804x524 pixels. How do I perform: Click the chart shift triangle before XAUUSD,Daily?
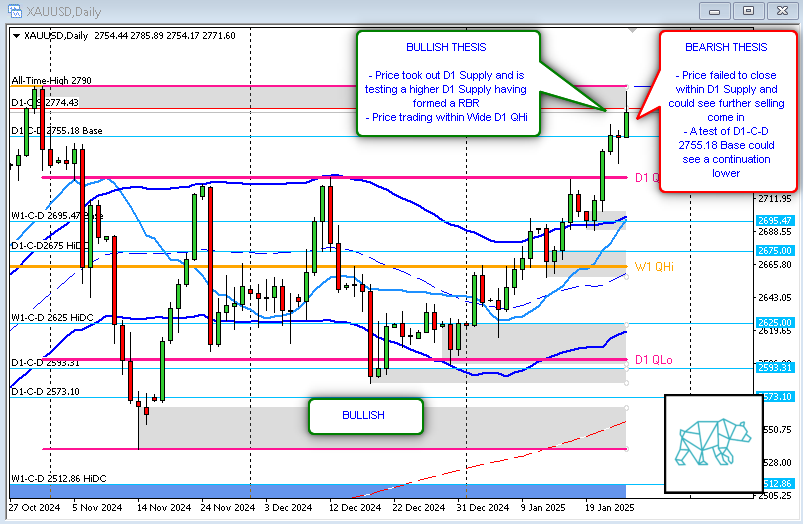click(16, 35)
